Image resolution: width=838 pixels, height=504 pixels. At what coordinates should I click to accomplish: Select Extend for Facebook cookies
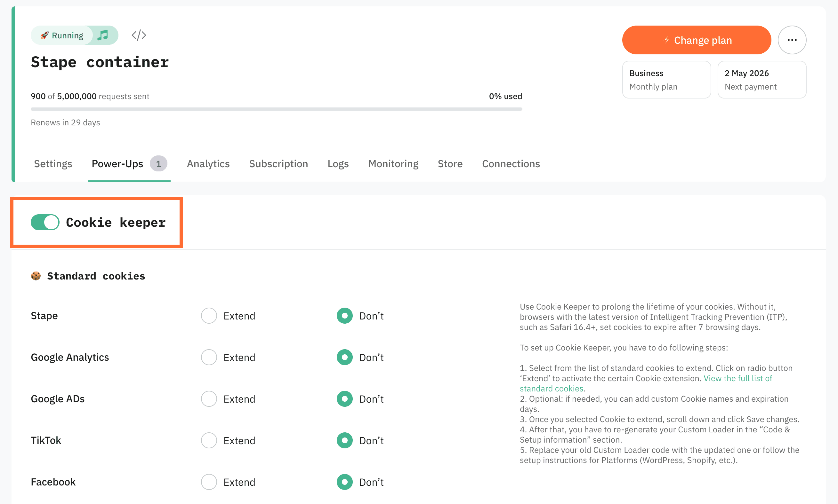coord(209,482)
